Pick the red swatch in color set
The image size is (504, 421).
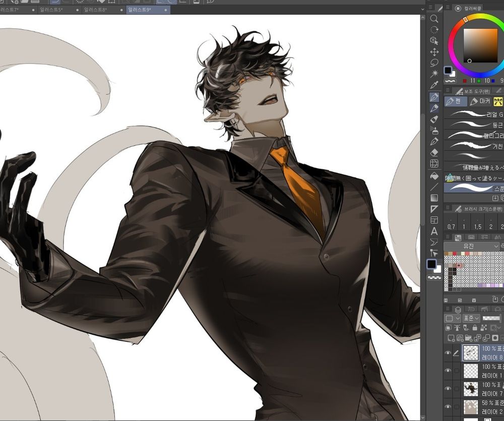(x=454, y=254)
